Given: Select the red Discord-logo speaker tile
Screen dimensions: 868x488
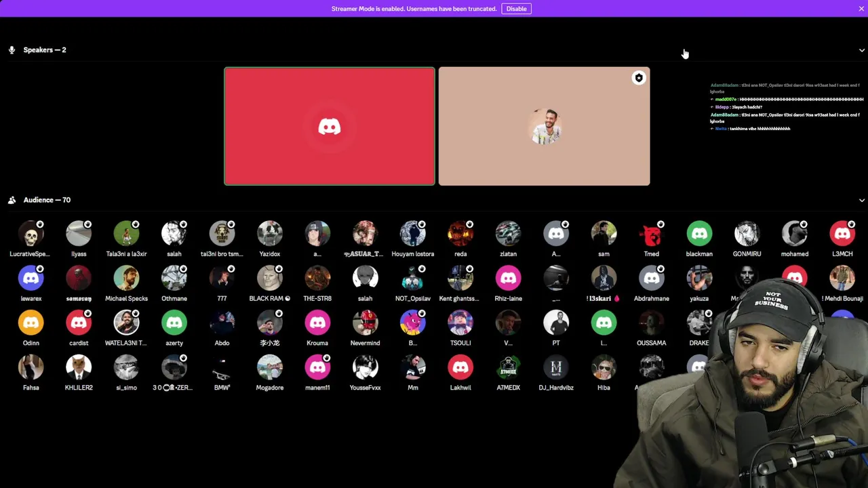Looking at the screenshot, I should click(x=330, y=126).
